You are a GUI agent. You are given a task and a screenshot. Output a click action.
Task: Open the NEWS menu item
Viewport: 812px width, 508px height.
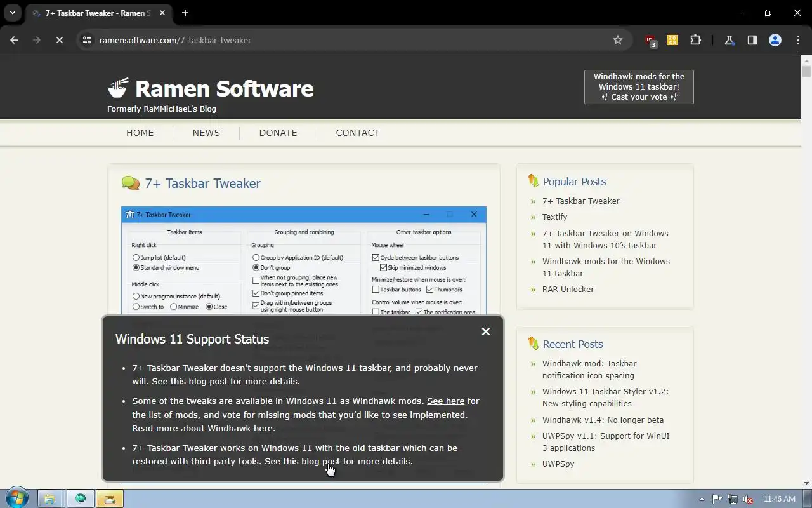[206, 133]
